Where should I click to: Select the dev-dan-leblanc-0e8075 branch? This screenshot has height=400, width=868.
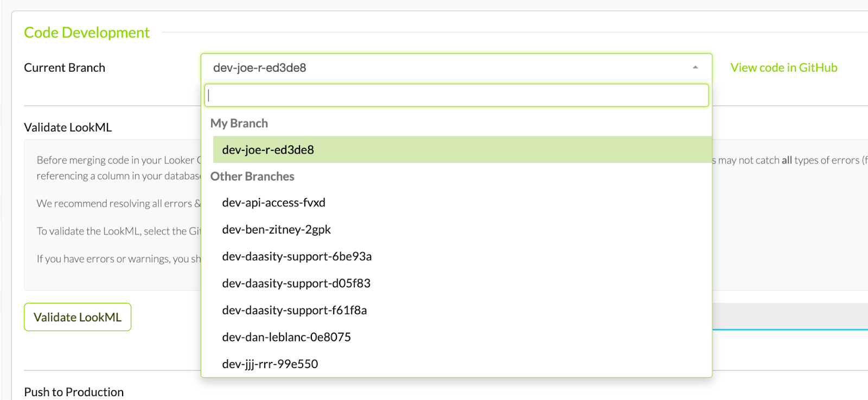[x=286, y=337]
